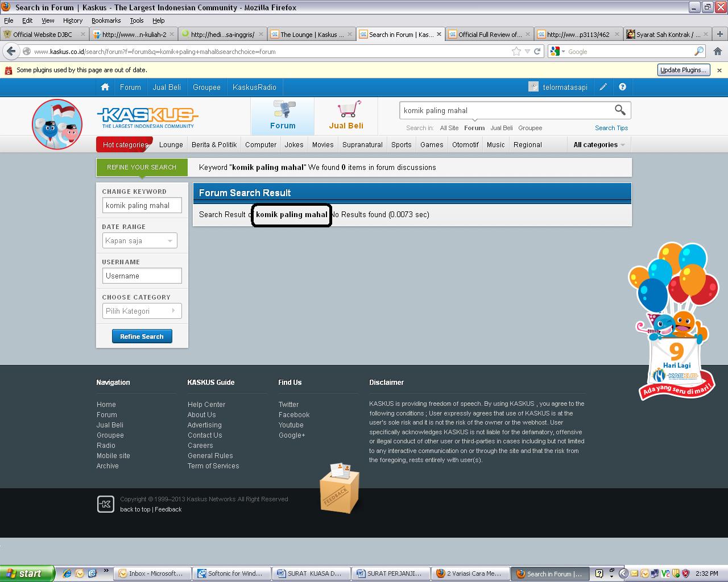Click the Google search bar magnifier

click(699, 51)
